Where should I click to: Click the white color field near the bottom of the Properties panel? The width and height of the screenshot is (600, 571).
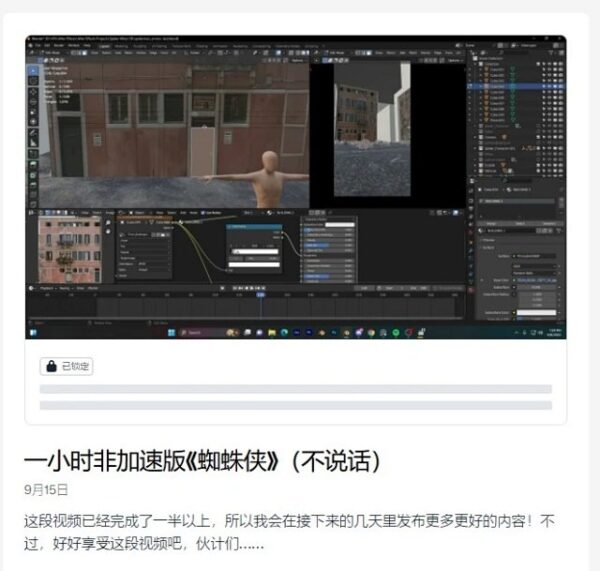[x=536, y=313]
